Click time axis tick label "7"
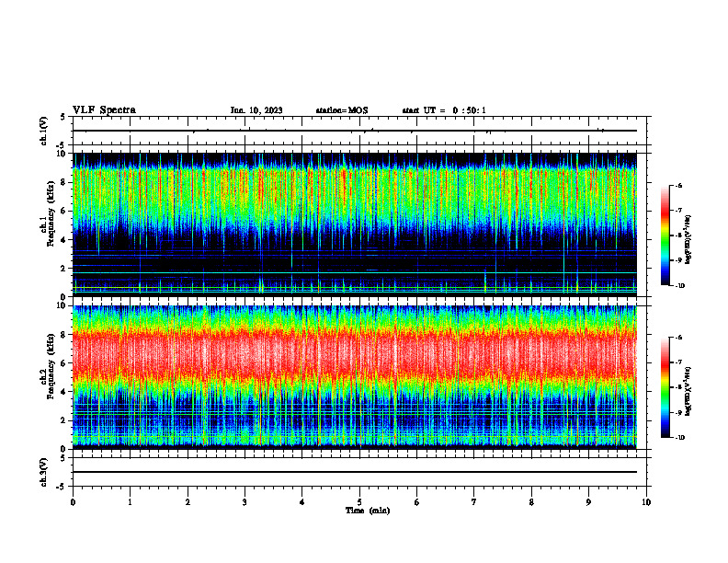 coord(474,502)
